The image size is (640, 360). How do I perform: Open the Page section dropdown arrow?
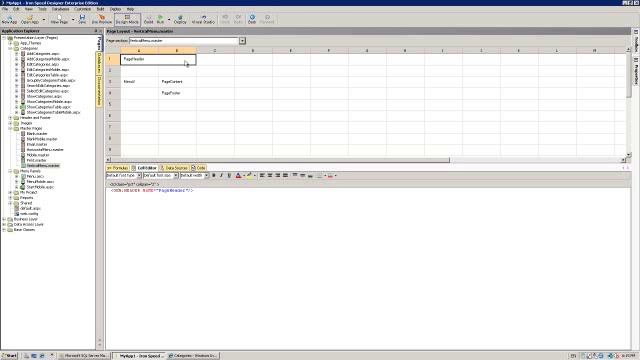pos(242,41)
